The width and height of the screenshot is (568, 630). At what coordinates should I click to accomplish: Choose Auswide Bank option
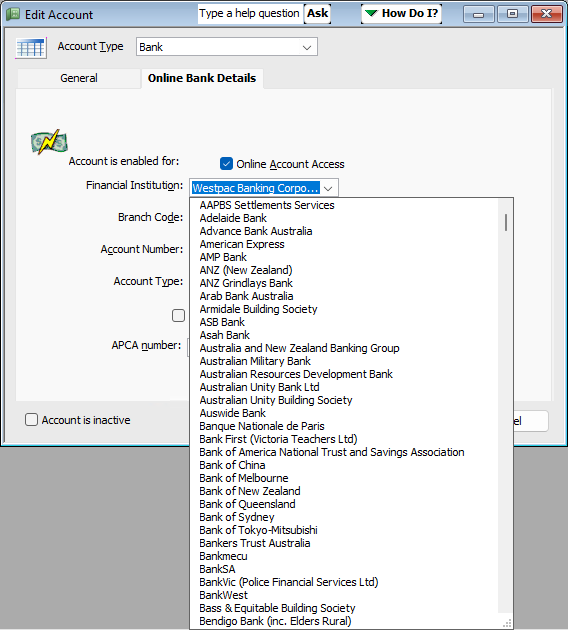click(x=233, y=413)
